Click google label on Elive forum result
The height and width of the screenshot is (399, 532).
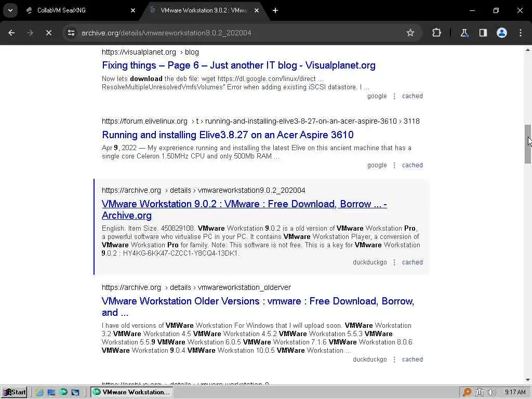pos(377,165)
